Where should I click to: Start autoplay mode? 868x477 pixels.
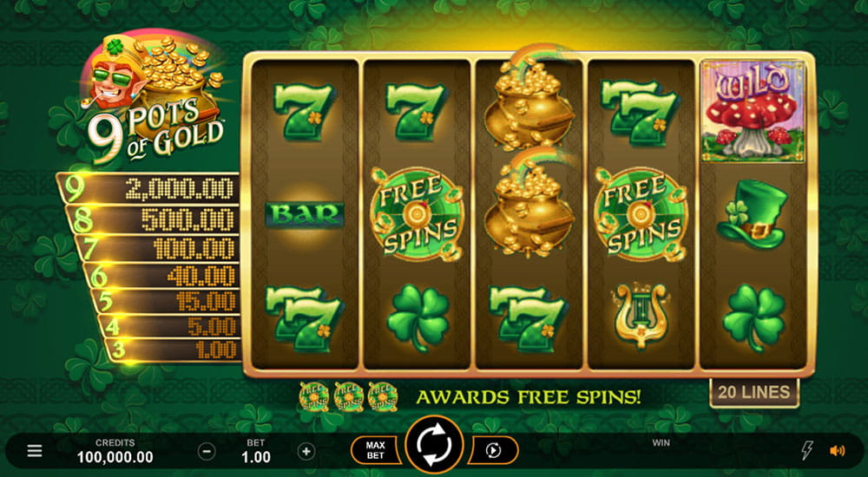(x=493, y=450)
